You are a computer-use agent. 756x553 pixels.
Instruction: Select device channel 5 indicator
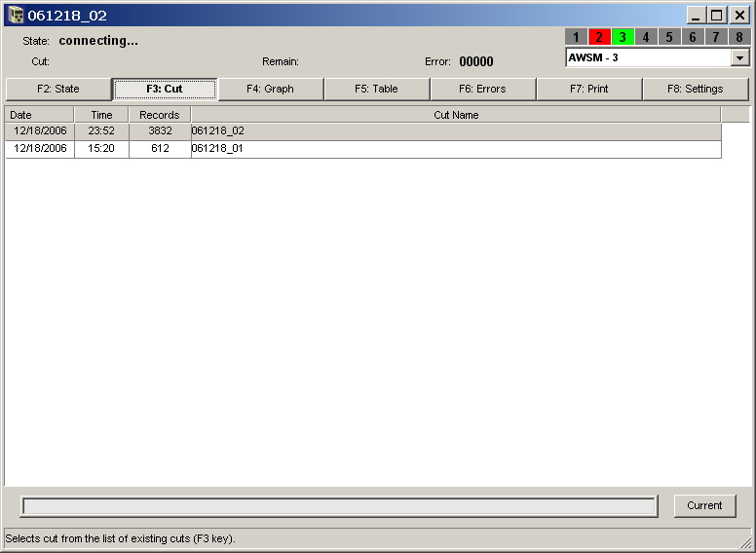669,37
